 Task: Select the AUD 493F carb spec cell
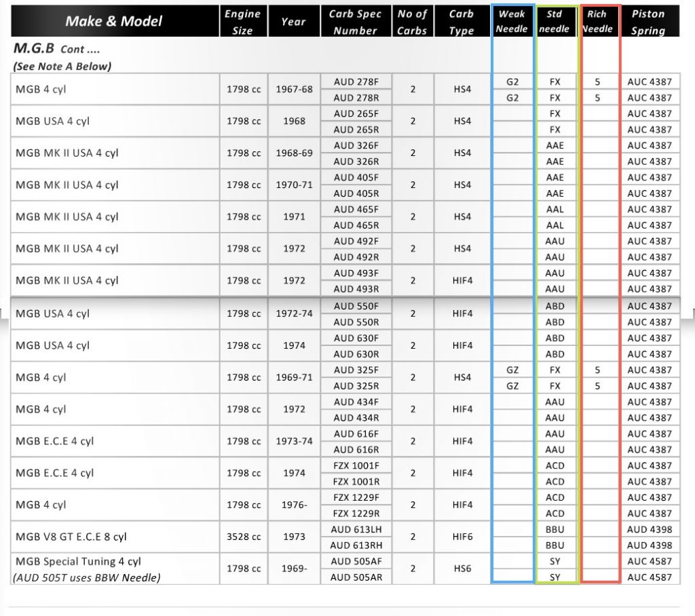(x=356, y=273)
